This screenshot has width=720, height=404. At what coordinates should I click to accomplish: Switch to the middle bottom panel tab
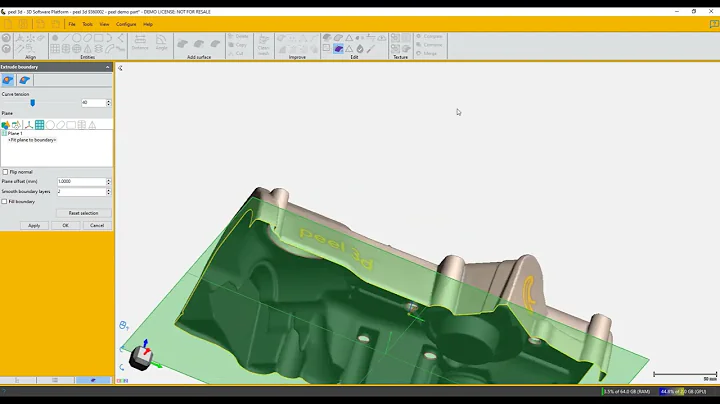[55, 380]
